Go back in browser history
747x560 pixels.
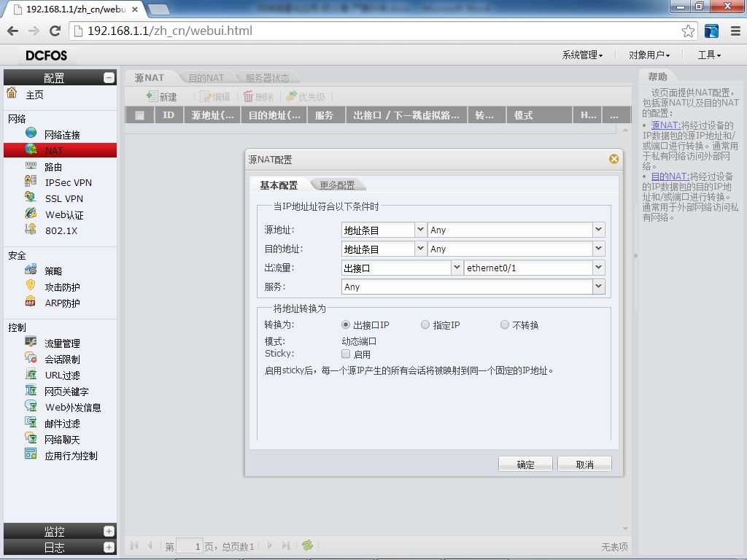point(13,31)
